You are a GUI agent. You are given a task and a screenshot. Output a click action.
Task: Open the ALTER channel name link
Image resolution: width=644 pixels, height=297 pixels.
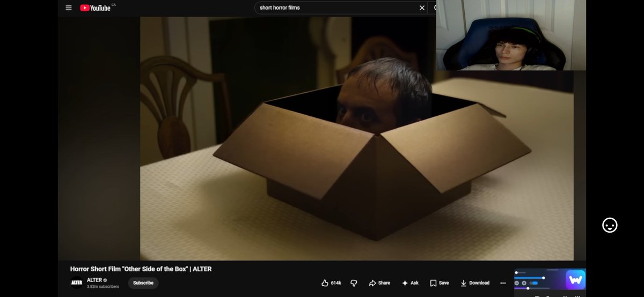click(94, 280)
